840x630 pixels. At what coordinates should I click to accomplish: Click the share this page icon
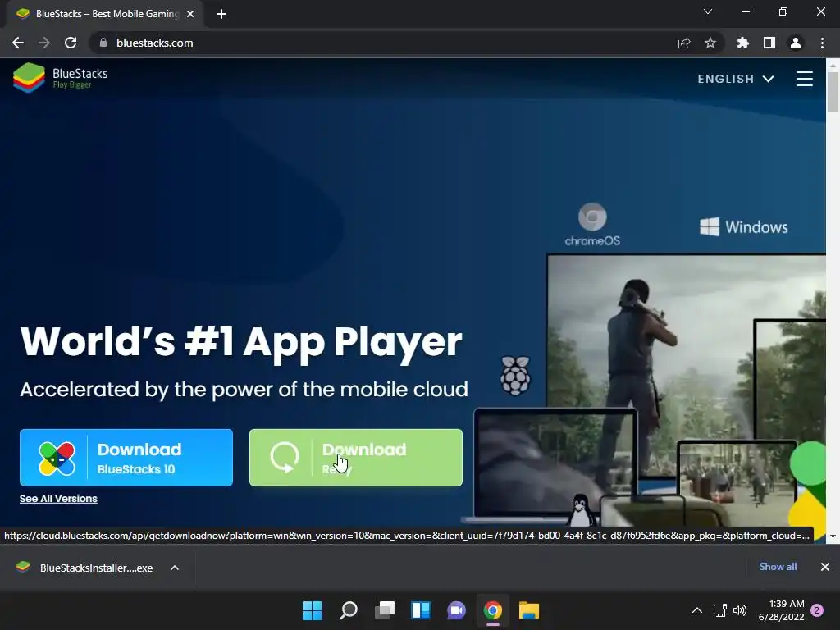pos(684,43)
